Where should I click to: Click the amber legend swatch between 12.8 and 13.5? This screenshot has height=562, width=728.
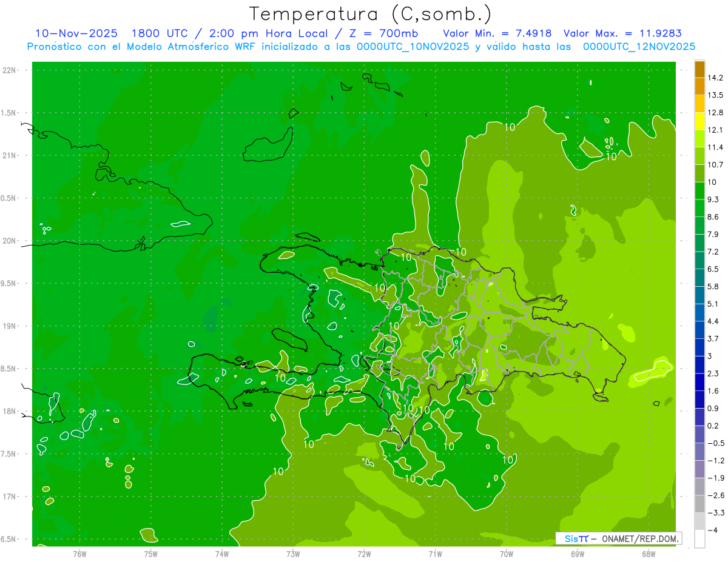tap(699, 104)
